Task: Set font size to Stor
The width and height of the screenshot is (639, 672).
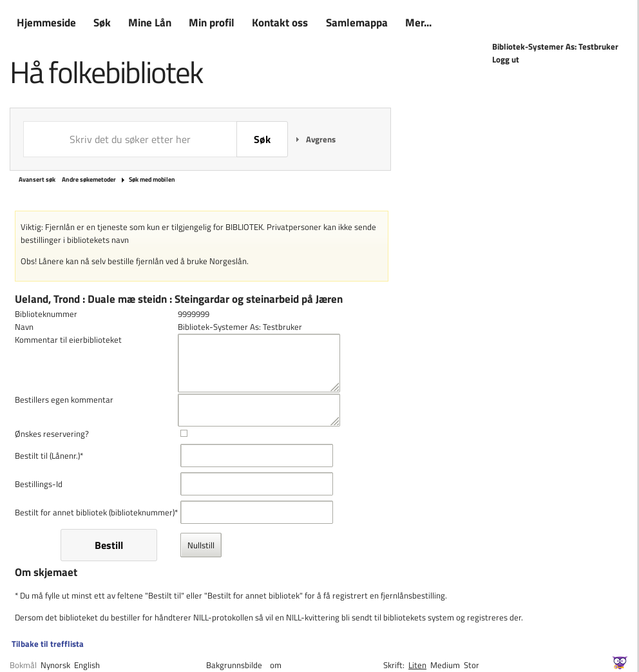Action: (x=472, y=666)
